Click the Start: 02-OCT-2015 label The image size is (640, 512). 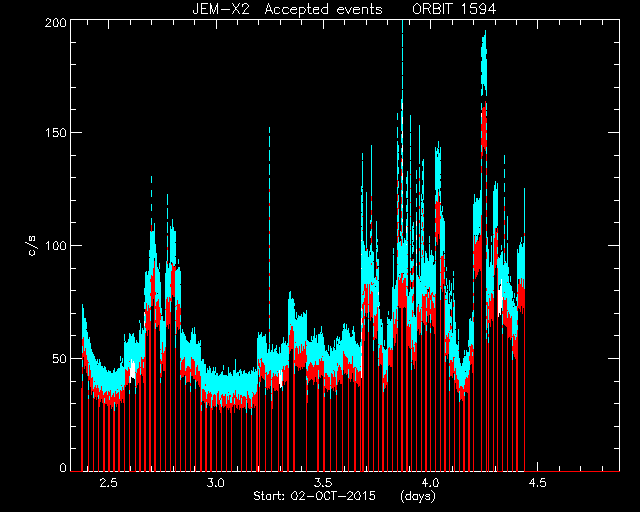click(x=314, y=496)
